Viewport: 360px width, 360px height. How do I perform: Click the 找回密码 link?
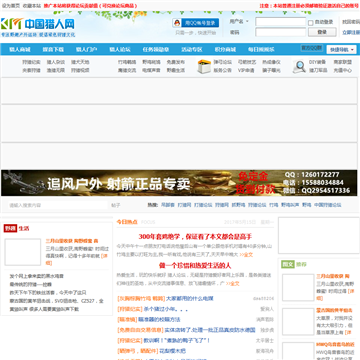point(351,22)
